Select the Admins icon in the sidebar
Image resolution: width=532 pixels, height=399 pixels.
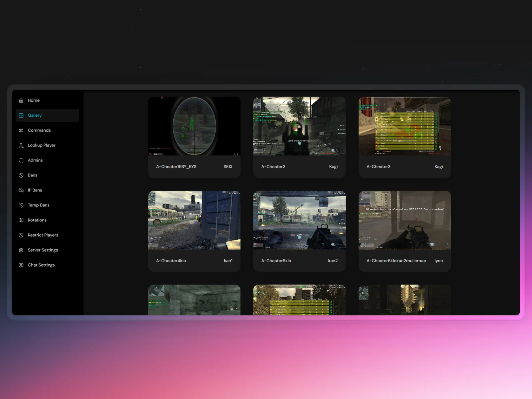tap(21, 160)
